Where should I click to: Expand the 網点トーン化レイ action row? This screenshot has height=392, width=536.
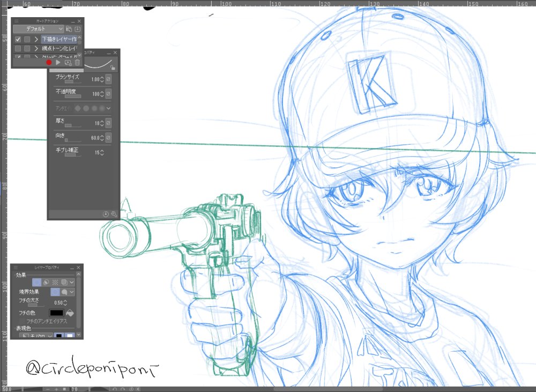pyautogui.click(x=36, y=49)
